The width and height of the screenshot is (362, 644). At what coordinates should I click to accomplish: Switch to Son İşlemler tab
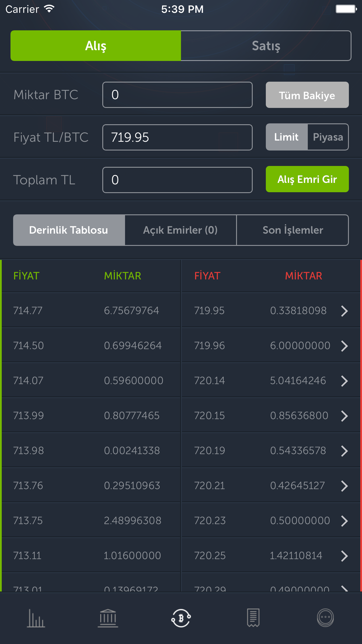(293, 230)
